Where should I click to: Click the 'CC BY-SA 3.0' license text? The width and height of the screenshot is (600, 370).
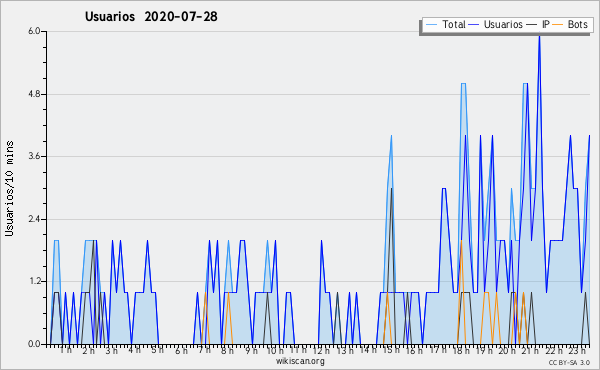coord(569,362)
